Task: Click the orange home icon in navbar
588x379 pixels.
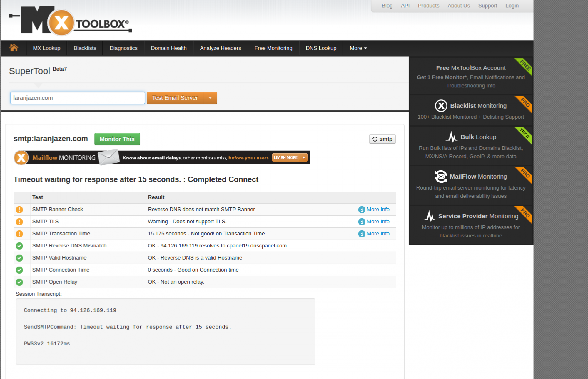Action: click(14, 48)
